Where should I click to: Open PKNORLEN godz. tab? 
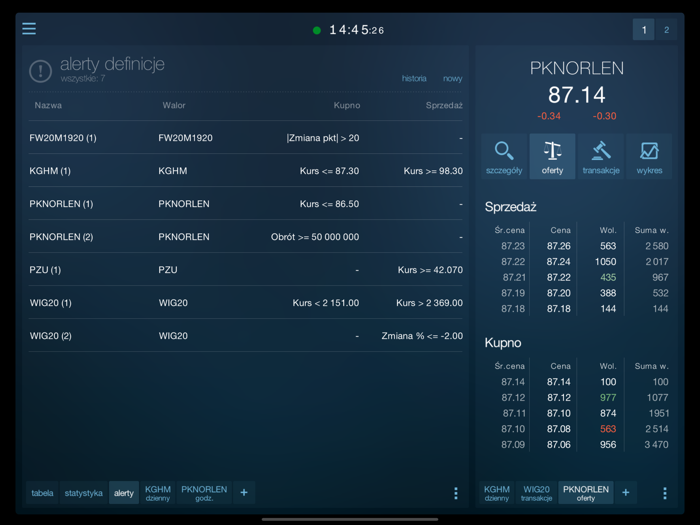coord(204,493)
